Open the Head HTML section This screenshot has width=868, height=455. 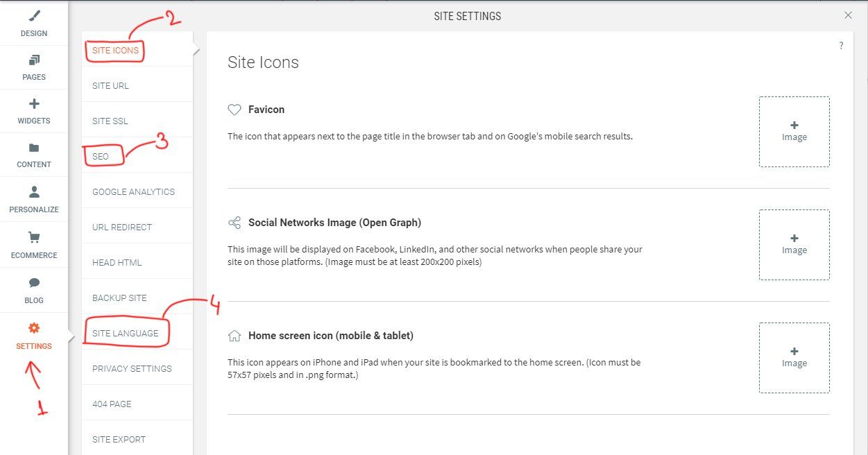coord(117,263)
